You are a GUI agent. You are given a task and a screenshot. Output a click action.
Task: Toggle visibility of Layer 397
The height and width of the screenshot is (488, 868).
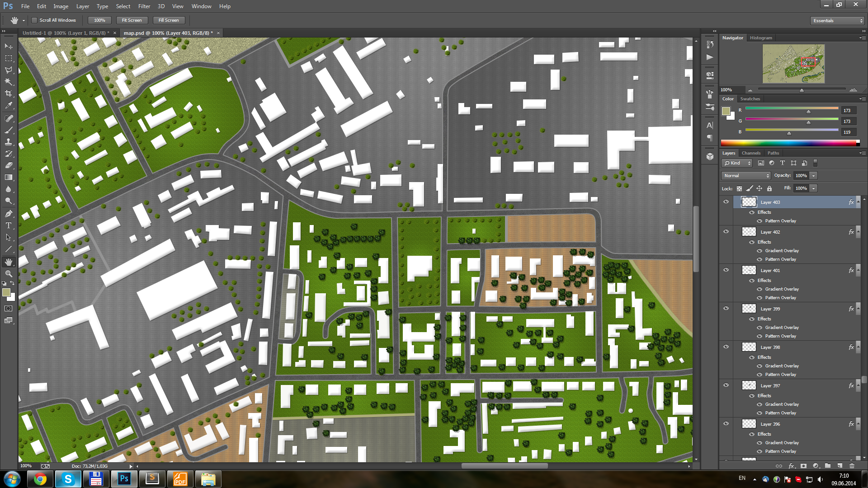726,385
